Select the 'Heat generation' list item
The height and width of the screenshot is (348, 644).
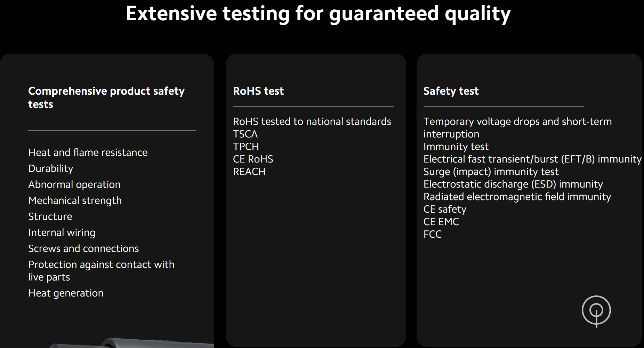66,293
